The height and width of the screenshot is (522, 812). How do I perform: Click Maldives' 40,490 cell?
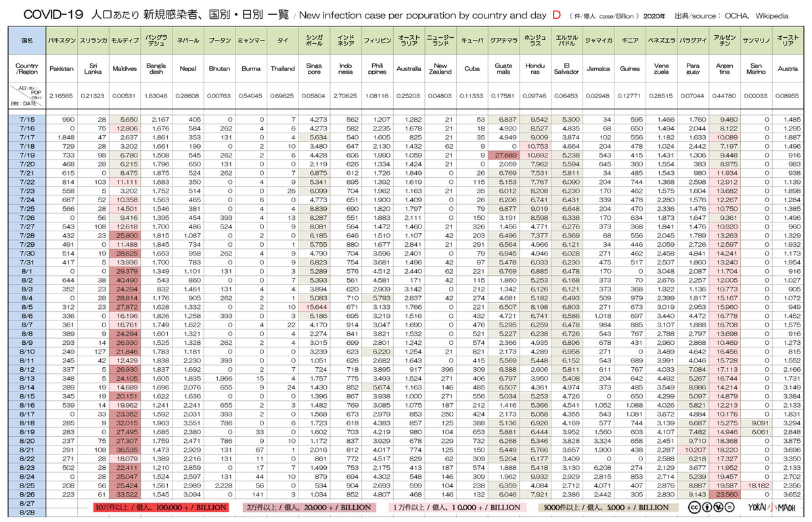[126, 279]
